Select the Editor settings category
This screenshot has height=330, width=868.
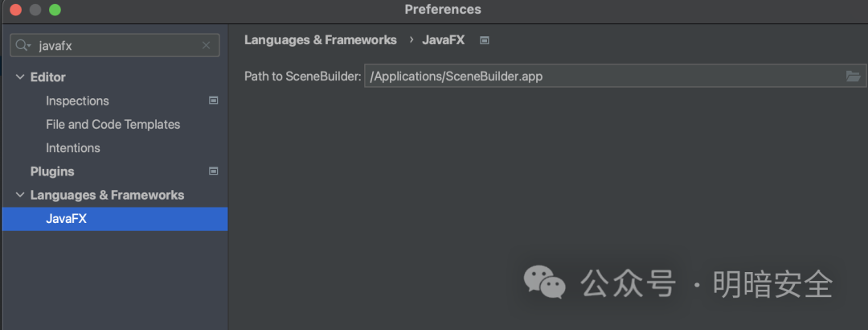click(48, 77)
